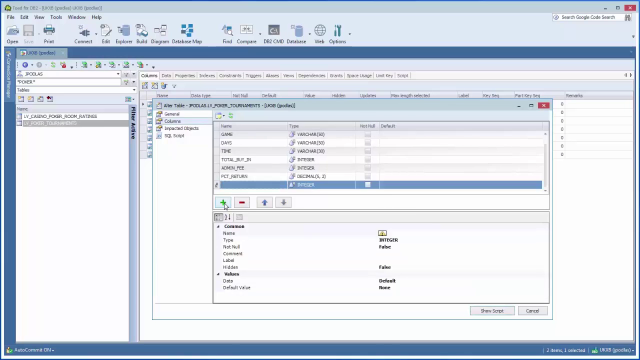Collapse the Common property group
The image size is (640, 360).
pos(218,227)
